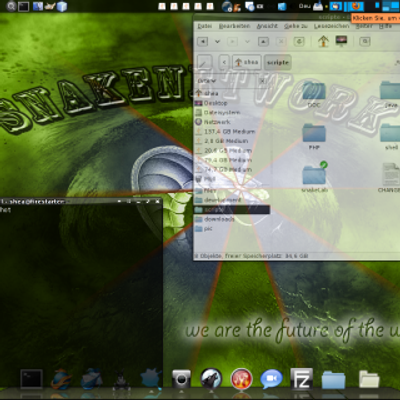This screenshot has height=400, width=400.
Task: Launch the globe web browser dock icon
Action: 62,379
